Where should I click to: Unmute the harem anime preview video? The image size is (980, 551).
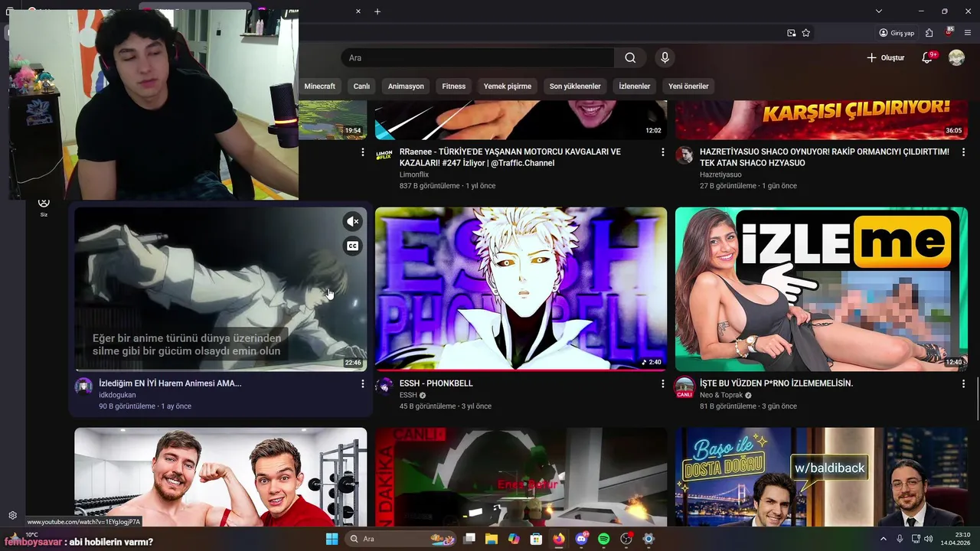[x=352, y=221]
